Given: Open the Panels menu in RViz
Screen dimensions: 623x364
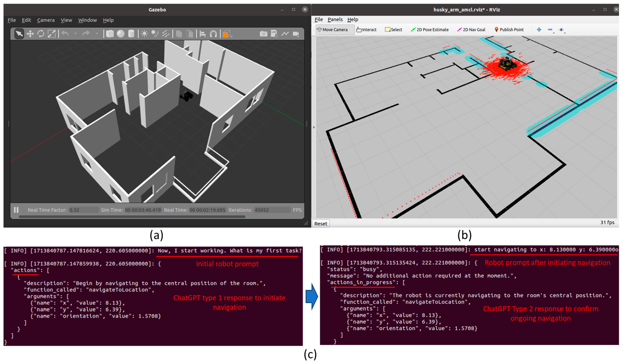Looking at the screenshot, I should 335,20.
